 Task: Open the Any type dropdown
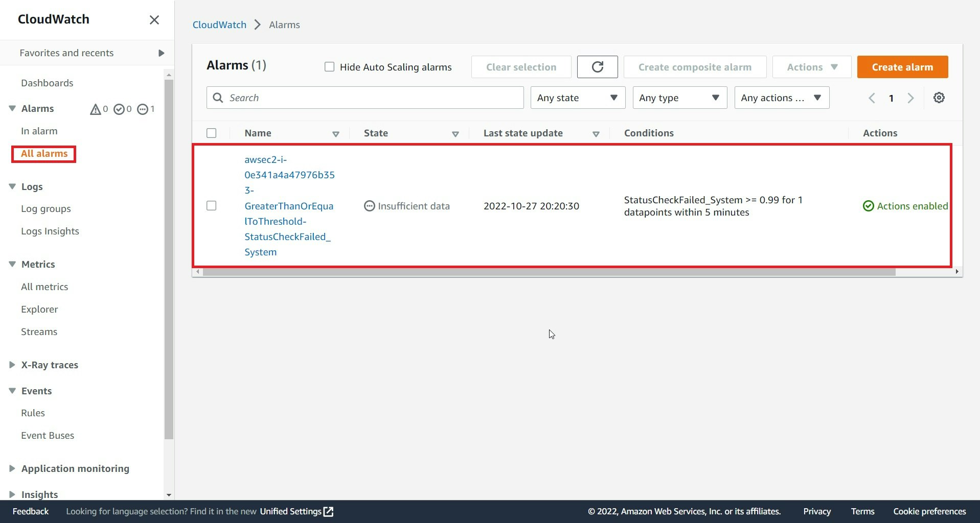[x=679, y=98]
